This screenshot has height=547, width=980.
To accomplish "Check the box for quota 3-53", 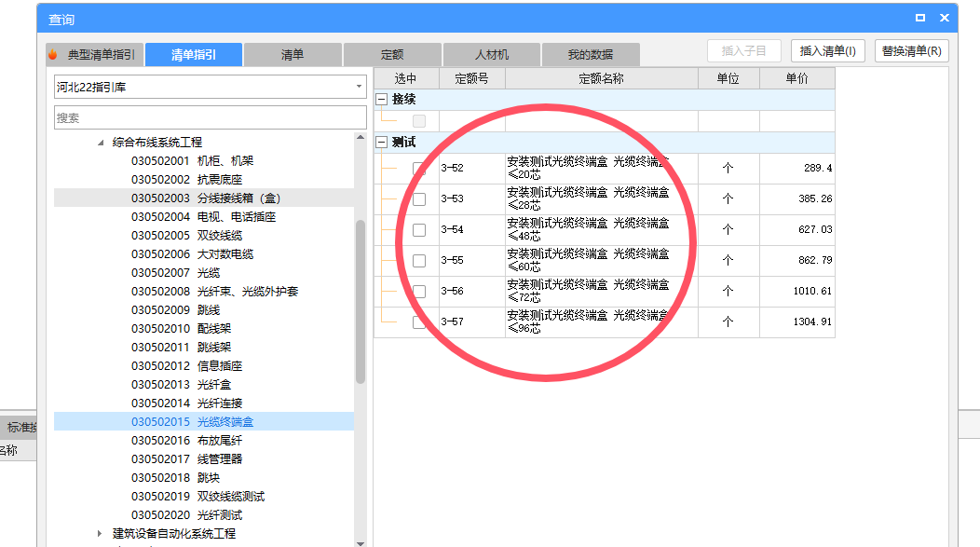I will (x=419, y=198).
